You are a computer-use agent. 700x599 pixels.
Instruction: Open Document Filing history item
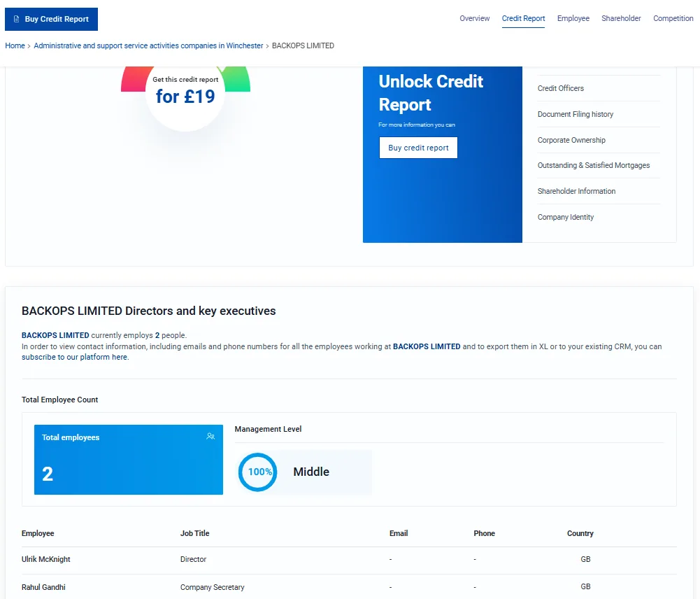tap(575, 114)
